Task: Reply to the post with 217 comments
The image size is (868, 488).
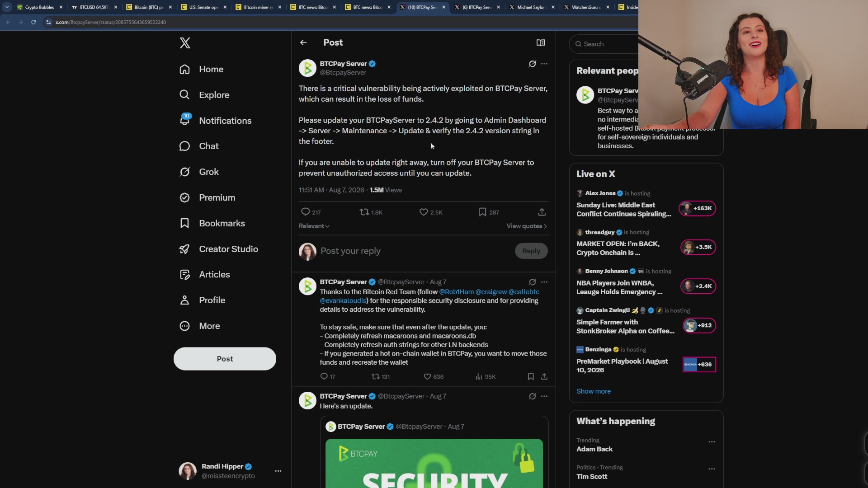Action: 311,212
